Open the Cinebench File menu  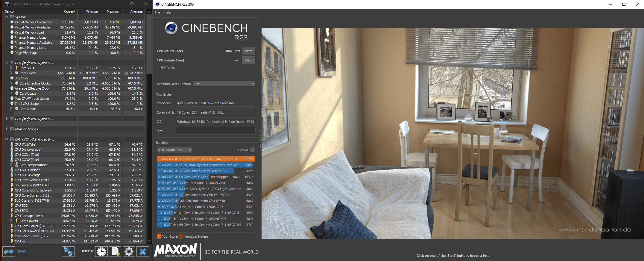[157, 12]
